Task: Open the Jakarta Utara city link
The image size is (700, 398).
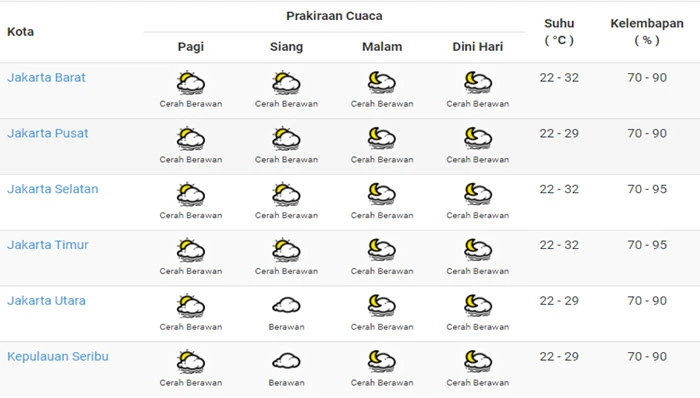Action: point(46,301)
